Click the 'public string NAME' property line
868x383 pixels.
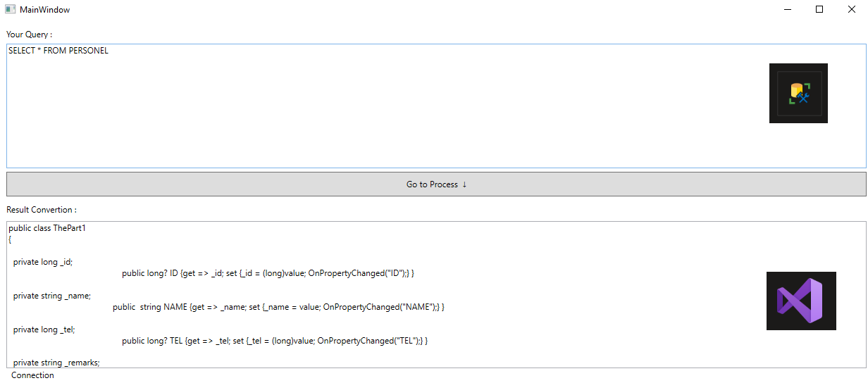coord(278,307)
